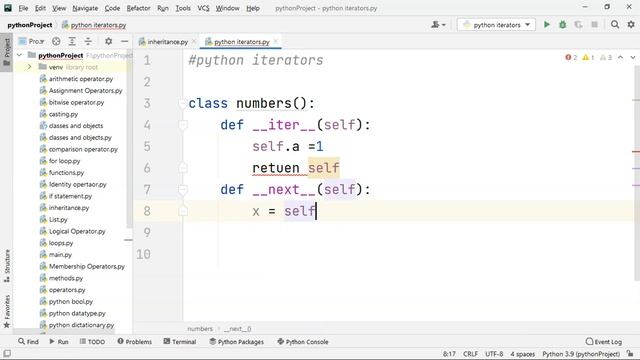Open the Find tool window
The image size is (640, 360).
tap(28, 342)
